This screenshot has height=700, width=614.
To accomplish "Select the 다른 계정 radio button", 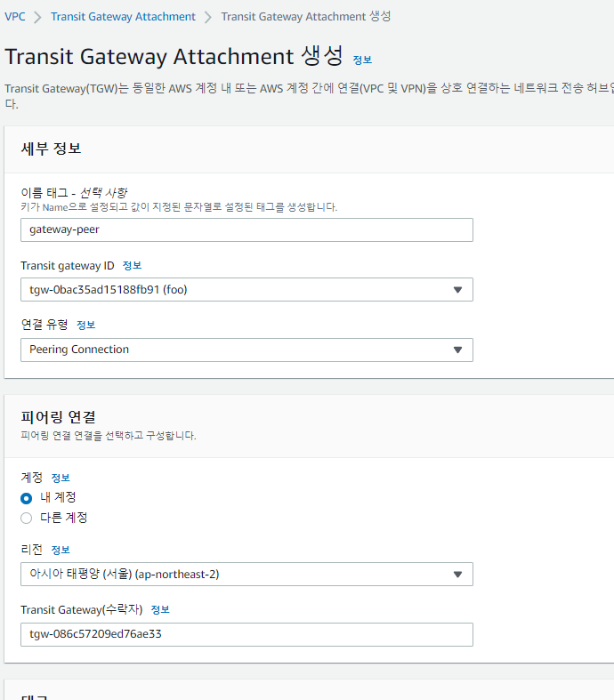I will tap(27, 519).
